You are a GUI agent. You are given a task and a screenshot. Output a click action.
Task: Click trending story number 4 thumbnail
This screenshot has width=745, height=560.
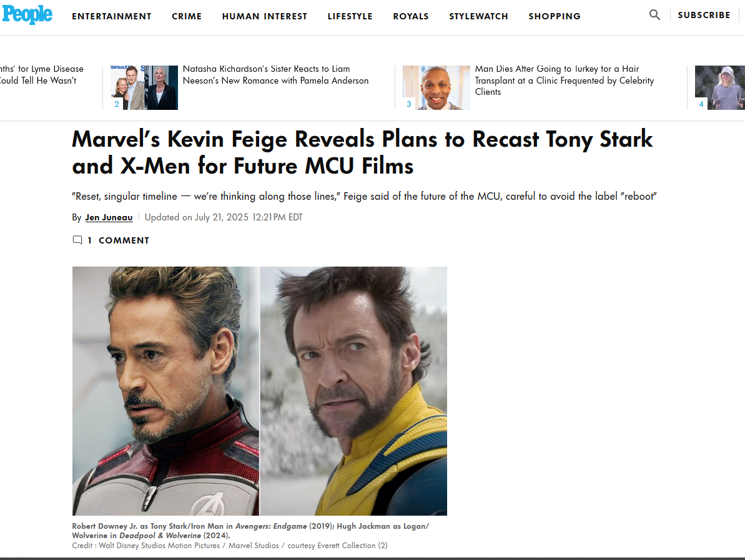coord(720,87)
